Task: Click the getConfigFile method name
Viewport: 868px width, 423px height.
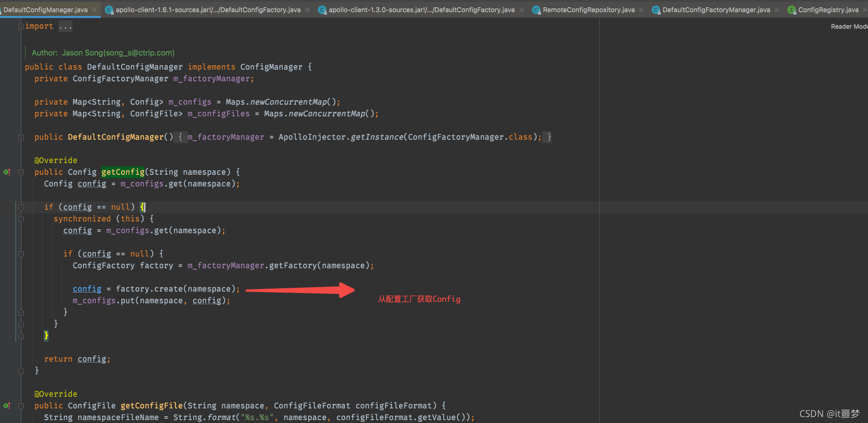Action: tap(151, 405)
